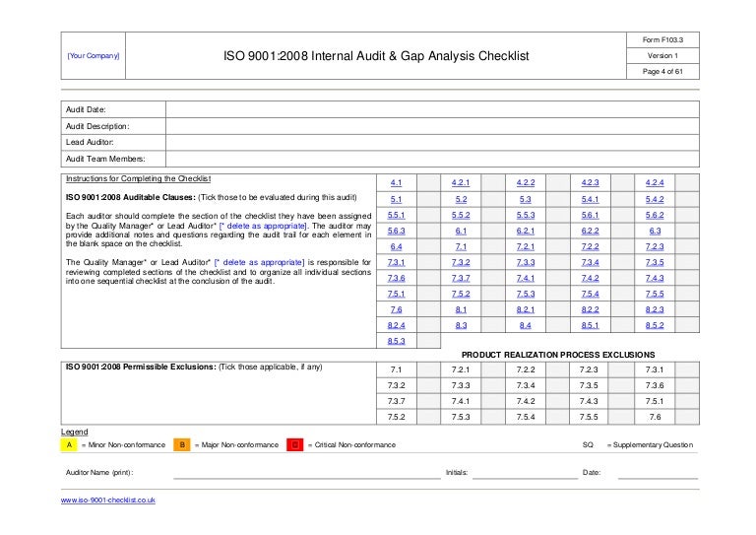The image size is (756, 535).
Task: Select the 7.4.3 clause link
Action: 655,278
